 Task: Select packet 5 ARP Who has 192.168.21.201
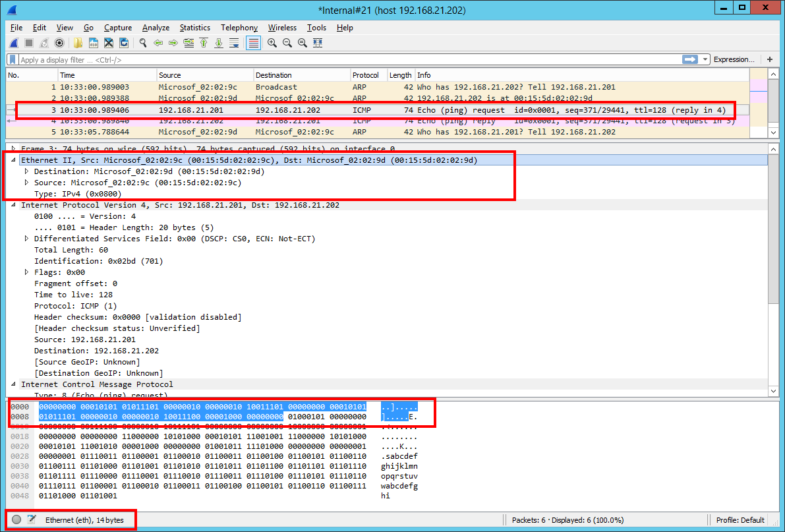378,133
